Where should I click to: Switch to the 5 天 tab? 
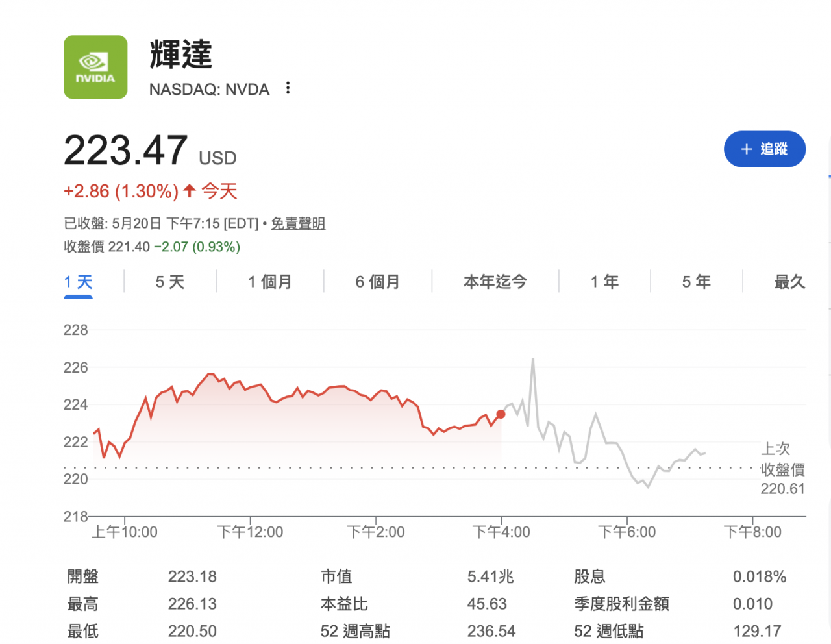[x=170, y=282]
